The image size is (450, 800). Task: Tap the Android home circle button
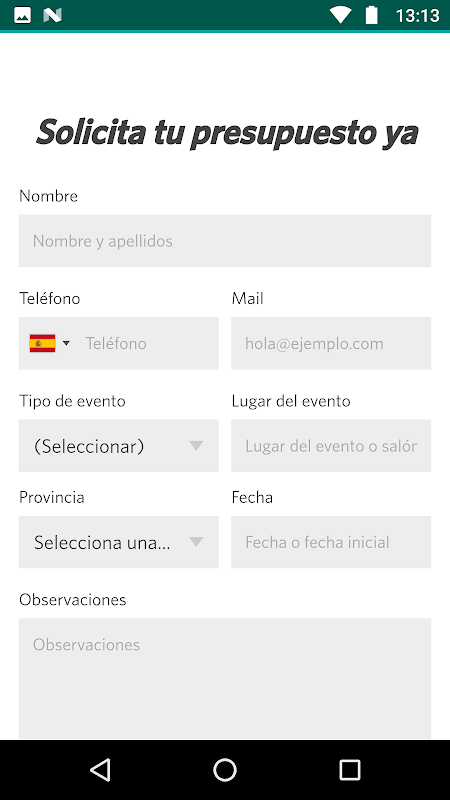pyautogui.click(x=225, y=769)
